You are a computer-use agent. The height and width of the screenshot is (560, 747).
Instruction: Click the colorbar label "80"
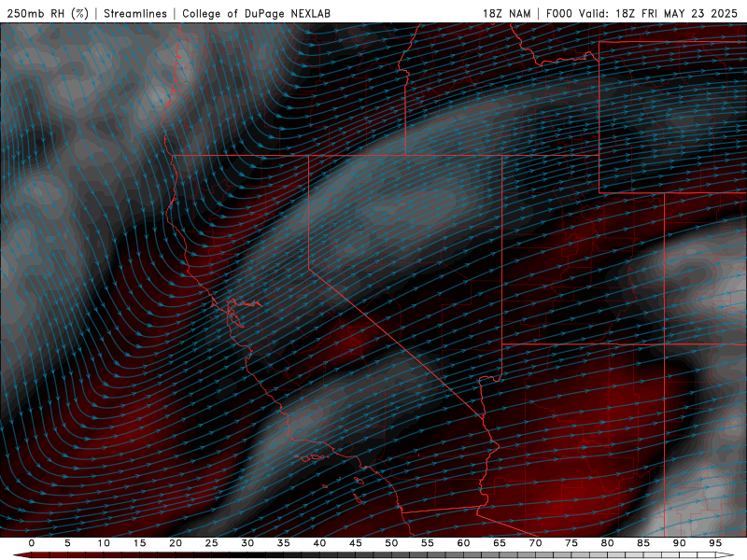click(x=607, y=543)
